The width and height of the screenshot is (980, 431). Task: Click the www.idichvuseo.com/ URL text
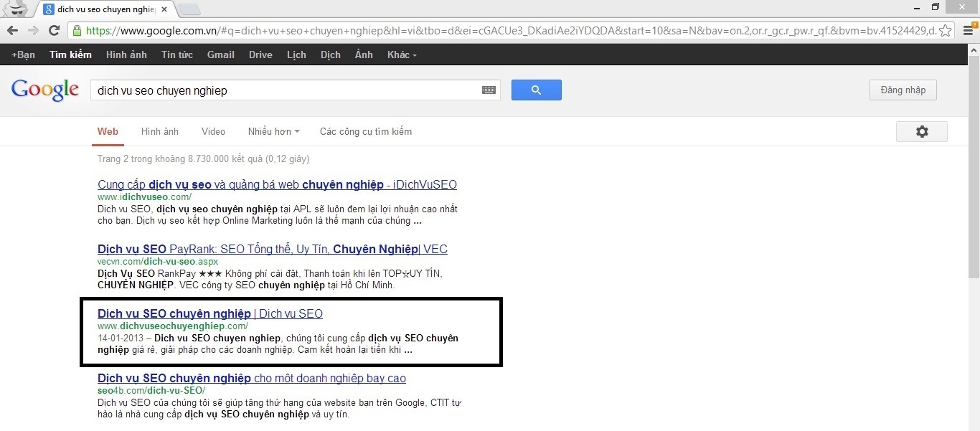click(x=144, y=196)
